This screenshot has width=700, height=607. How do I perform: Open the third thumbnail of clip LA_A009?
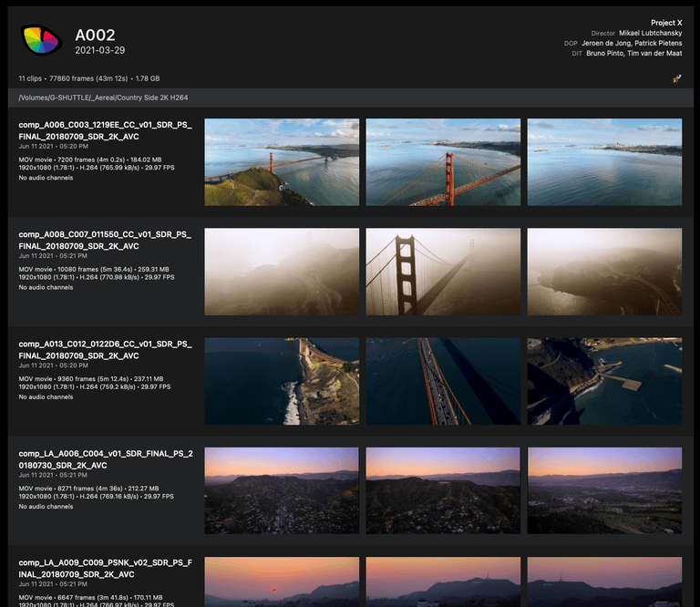click(x=604, y=581)
